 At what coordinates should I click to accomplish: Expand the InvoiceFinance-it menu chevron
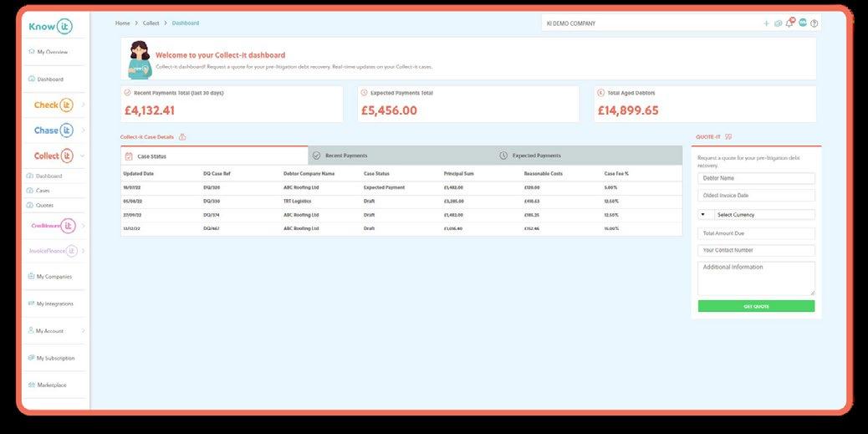point(83,251)
